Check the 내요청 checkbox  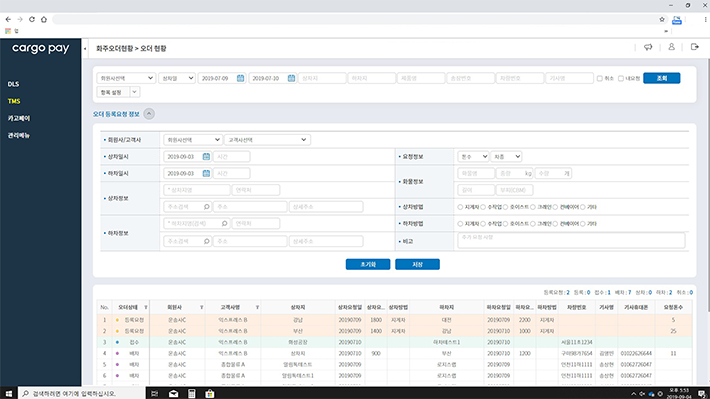[x=621, y=78]
